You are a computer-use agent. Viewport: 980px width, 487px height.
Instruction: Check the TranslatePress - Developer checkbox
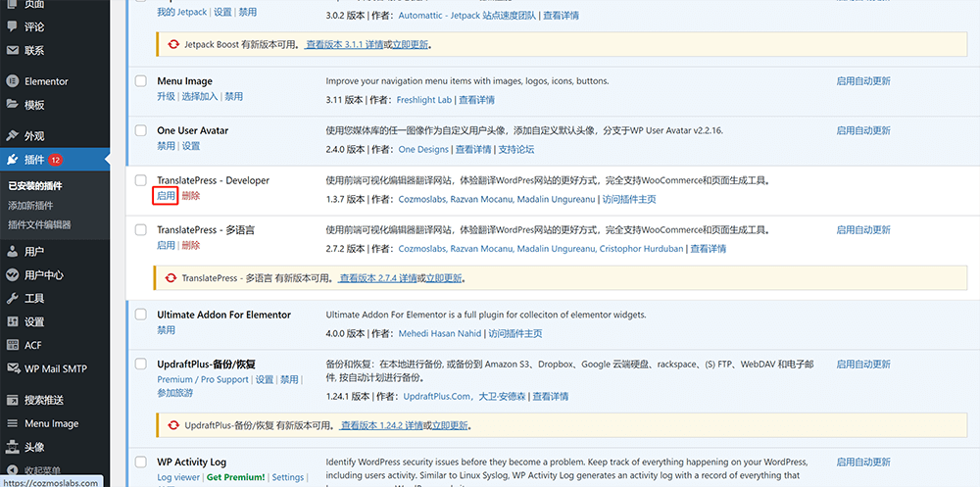(x=141, y=180)
